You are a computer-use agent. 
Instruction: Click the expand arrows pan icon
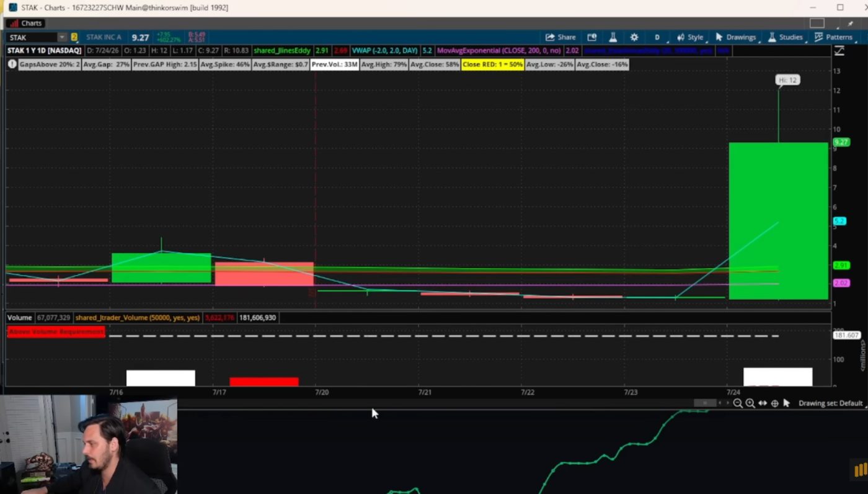[x=763, y=403]
